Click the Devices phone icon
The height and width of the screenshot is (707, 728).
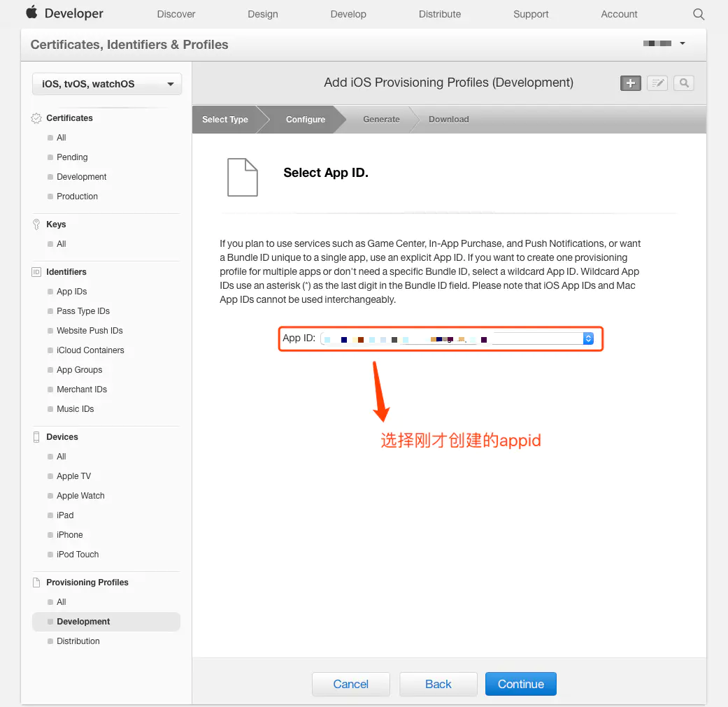pyautogui.click(x=36, y=437)
